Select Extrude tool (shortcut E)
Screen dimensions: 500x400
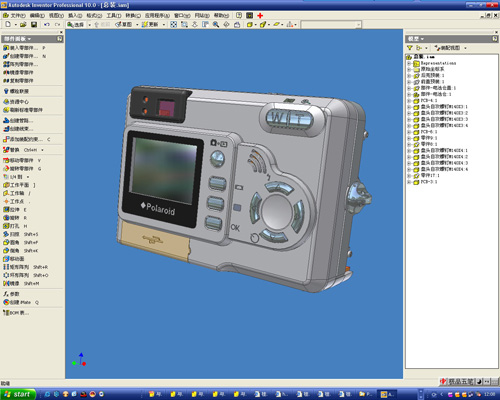(15, 210)
